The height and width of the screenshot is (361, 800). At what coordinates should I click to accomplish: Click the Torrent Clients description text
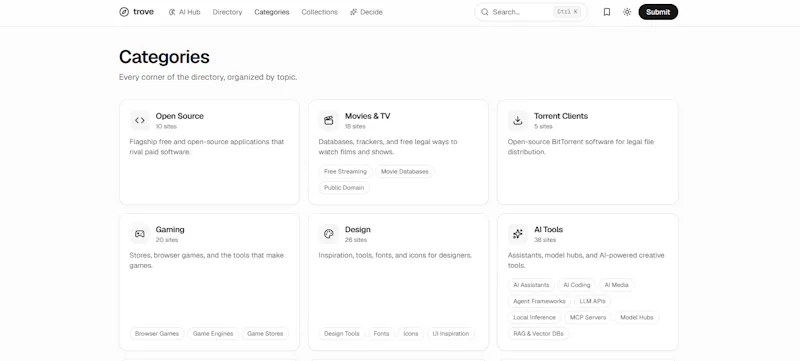pos(581,147)
